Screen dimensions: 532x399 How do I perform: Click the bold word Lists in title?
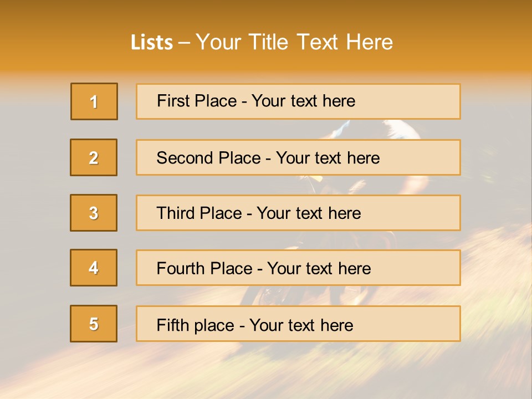pyautogui.click(x=152, y=43)
